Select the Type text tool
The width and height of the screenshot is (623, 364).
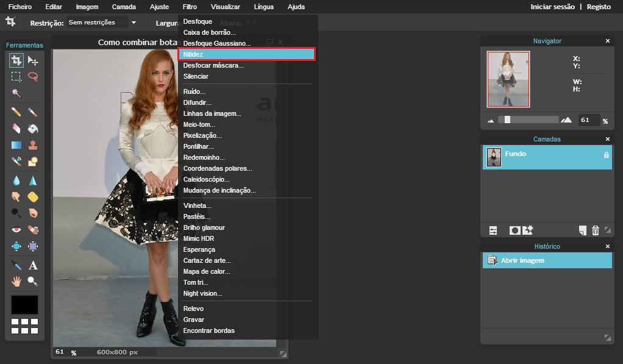coord(33,265)
